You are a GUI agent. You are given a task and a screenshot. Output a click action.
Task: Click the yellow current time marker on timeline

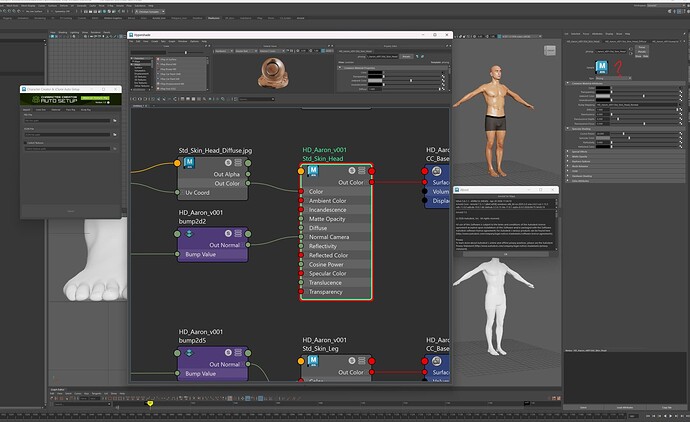150,403
